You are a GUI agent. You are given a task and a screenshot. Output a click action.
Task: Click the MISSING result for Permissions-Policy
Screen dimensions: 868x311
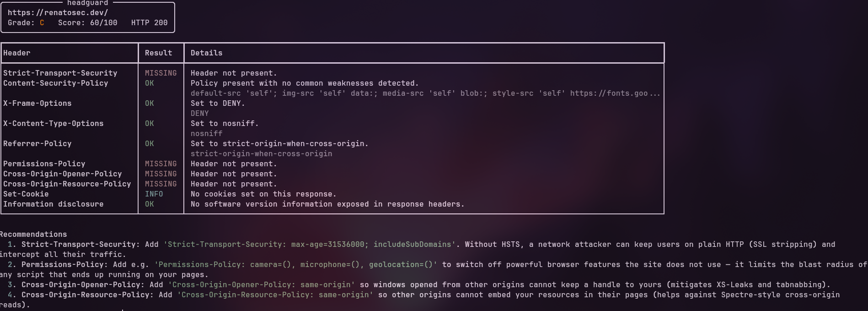click(x=161, y=164)
